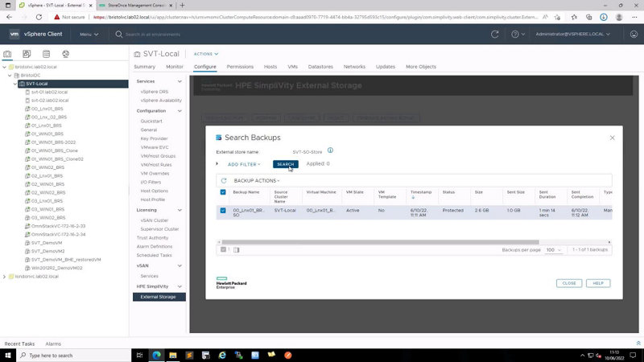The image size is (644, 362).
Task: Open the Hosts and Clusters inventory view
Action: [7, 54]
